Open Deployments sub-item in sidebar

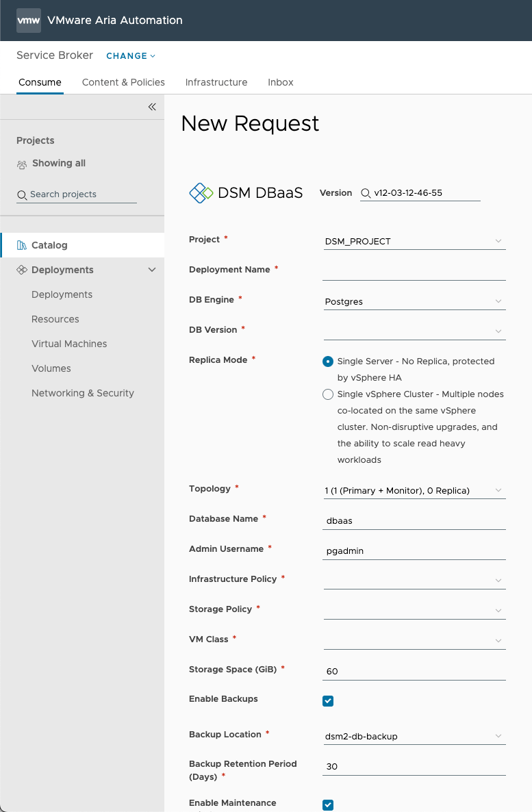click(62, 294)
